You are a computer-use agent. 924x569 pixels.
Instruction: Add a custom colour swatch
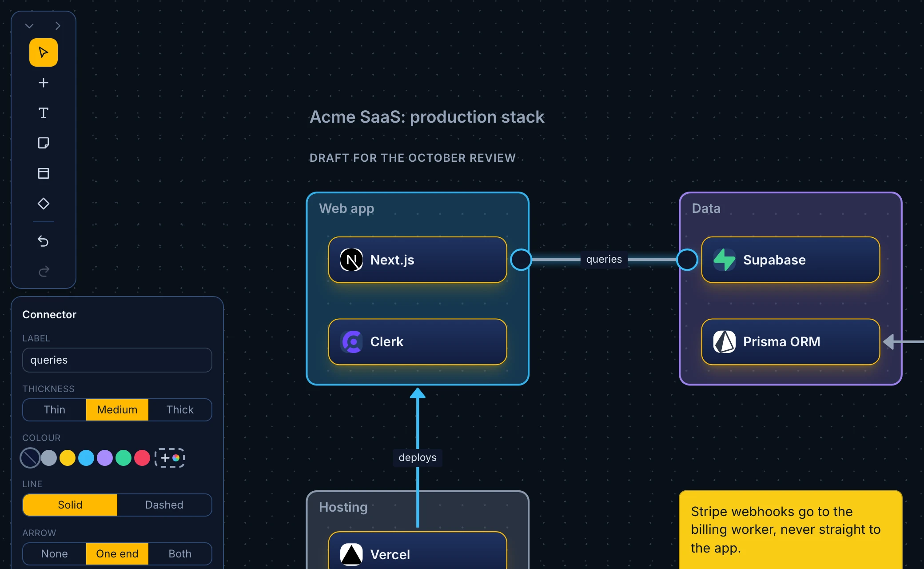point(170,458)
